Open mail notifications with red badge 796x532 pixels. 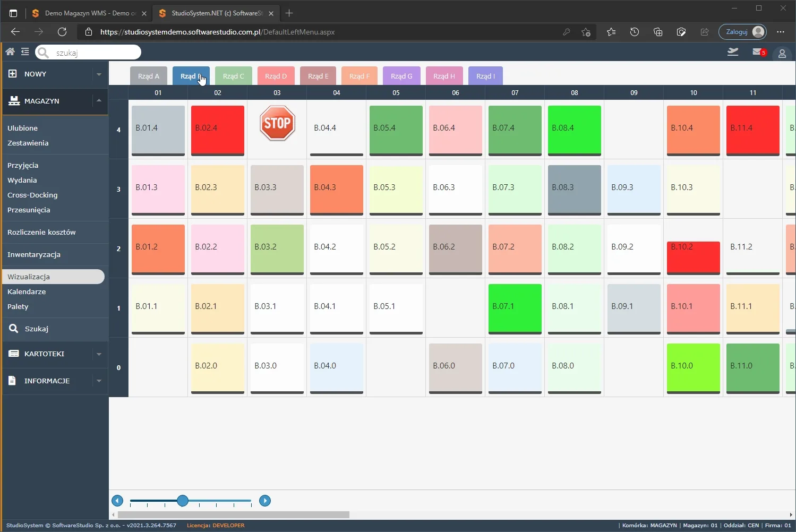(x=759, y=52)
